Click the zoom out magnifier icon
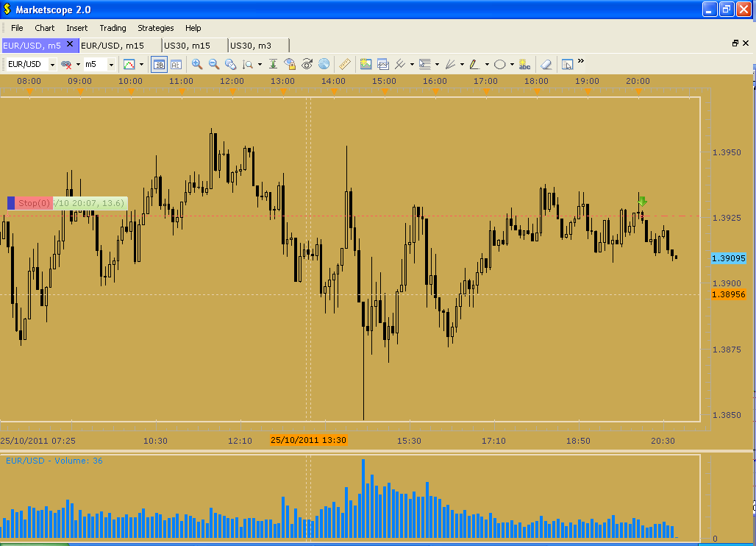The width and height of the screenshot is (756, 546). (x=213, y=64)
